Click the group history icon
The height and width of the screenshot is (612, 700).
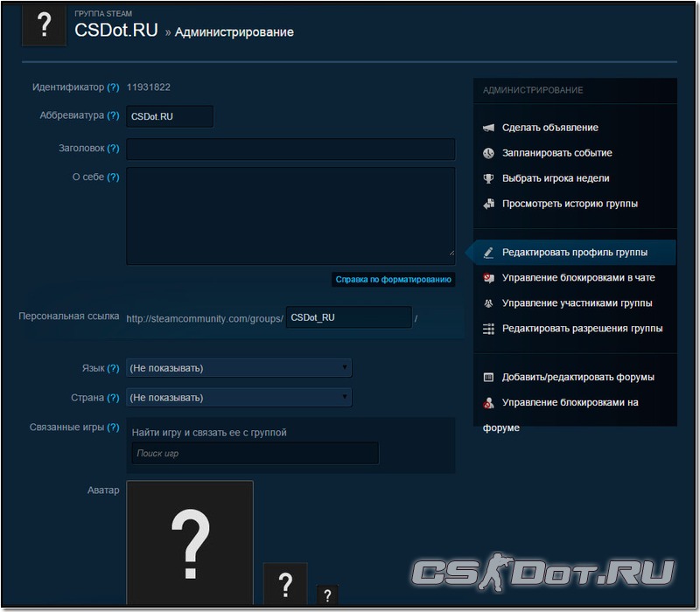click(x=488, y=205)
